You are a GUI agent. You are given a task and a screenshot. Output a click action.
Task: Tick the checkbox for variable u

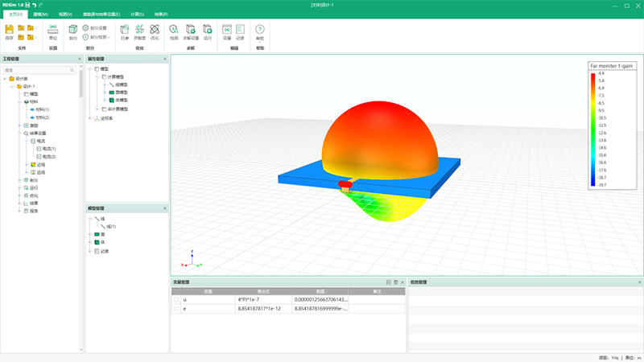tap(176, 299)
